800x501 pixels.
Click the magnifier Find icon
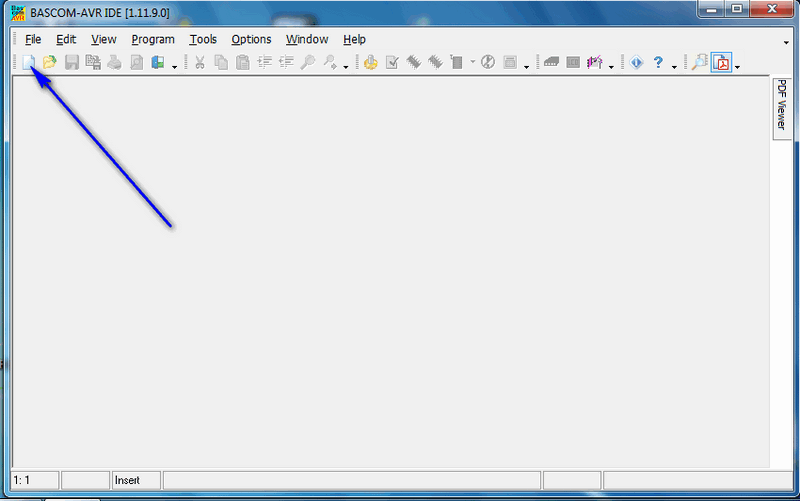click(x=308, y=63)
